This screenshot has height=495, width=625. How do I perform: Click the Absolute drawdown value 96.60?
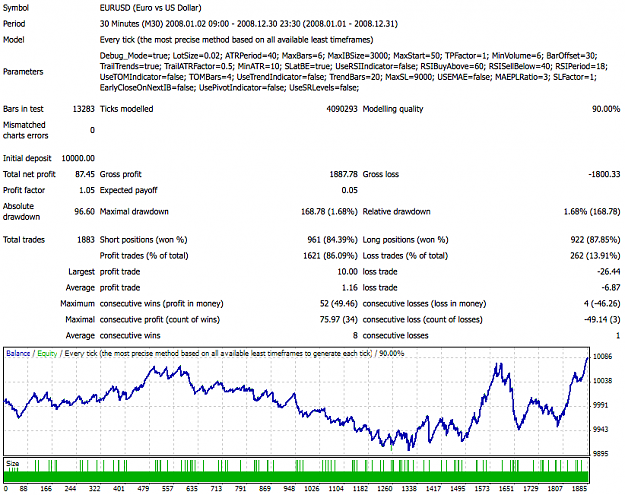[85, 212]
